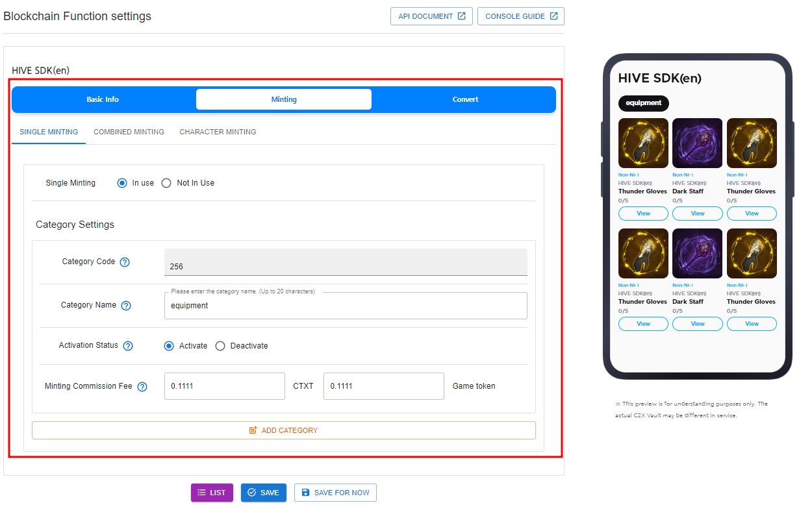Click the SAVE FOR NOW button
This screenshot has width=812, height=527.
click(x=335, y=493)
